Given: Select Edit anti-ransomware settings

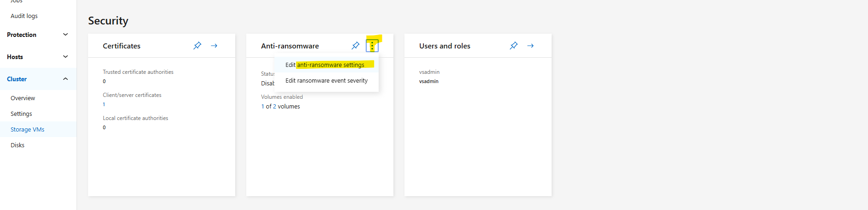Looking at the screenshot, I should [x=327, y=65].
